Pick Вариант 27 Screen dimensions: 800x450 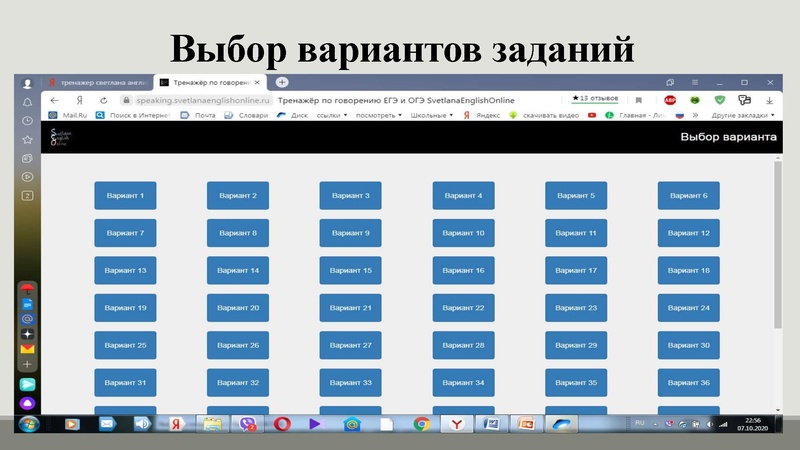(x=351, y=345)
